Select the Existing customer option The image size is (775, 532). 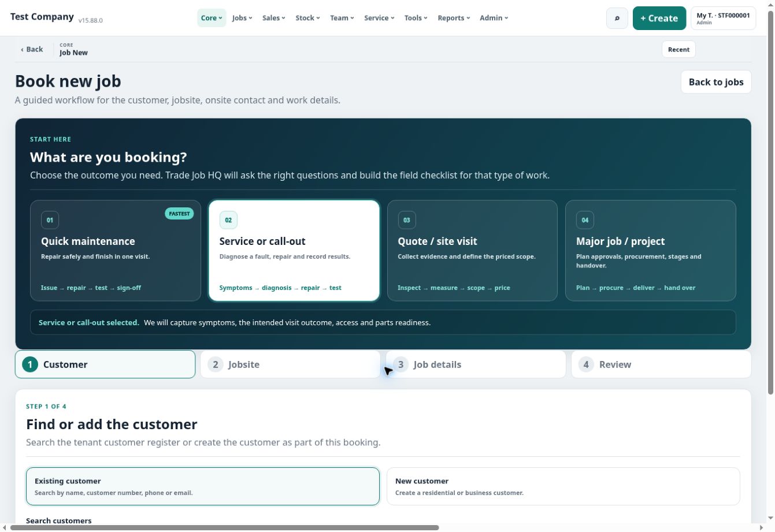click(203, 486)
